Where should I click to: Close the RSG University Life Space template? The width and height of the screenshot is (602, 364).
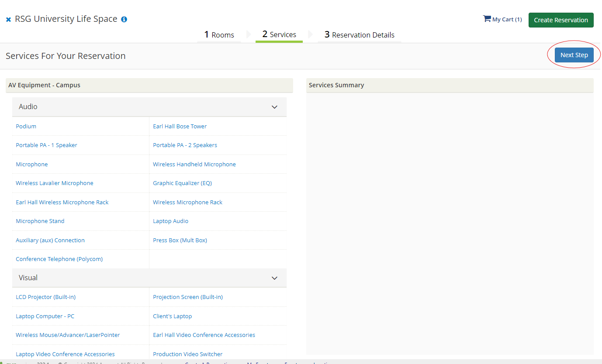coord(8,20)
